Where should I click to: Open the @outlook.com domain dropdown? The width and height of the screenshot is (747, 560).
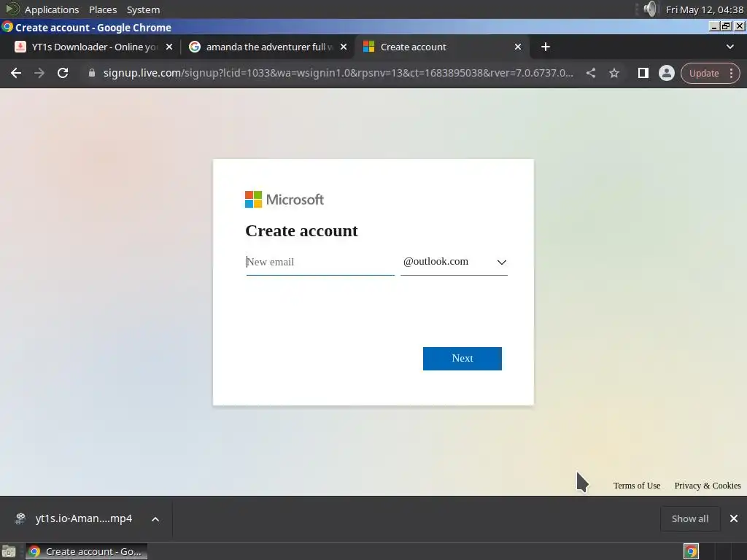click(x=454, y=262)
